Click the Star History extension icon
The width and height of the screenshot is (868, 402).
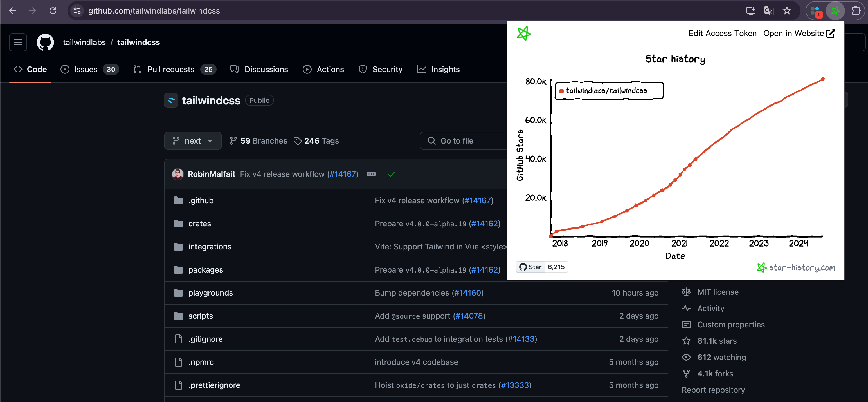835,11
